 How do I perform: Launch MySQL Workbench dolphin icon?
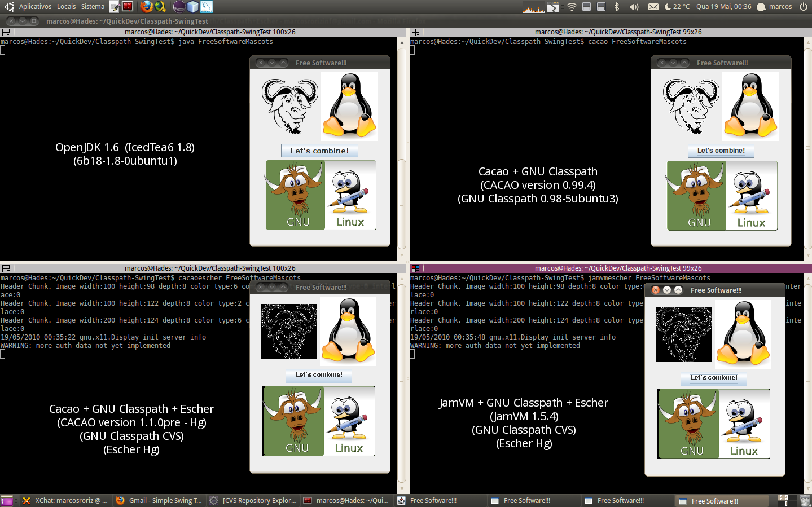click(x=207, y=7)
